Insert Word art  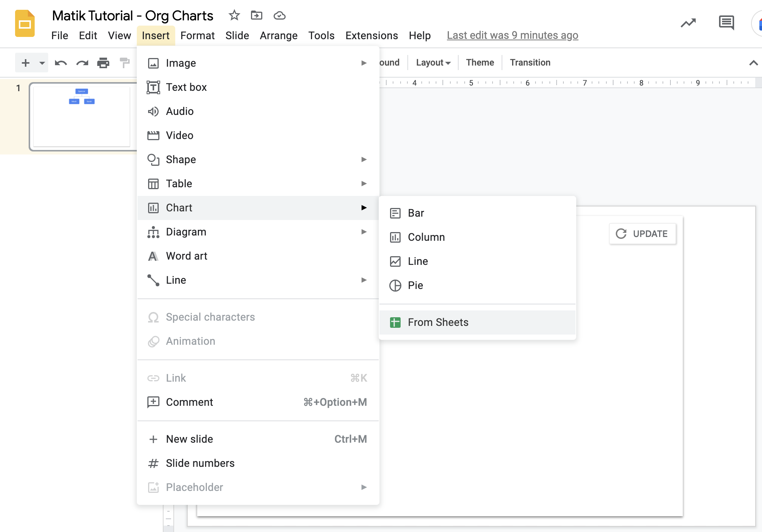tap(258, 256)
